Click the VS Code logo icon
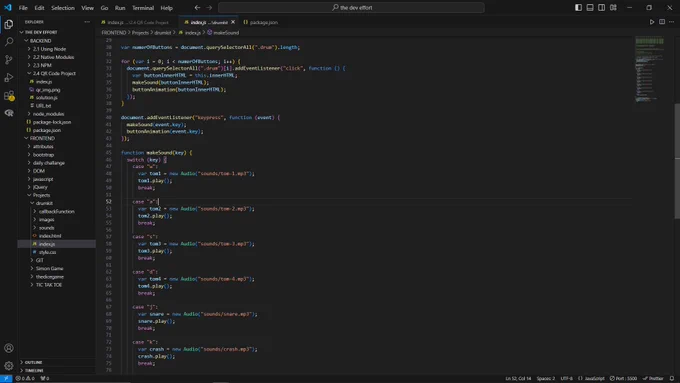 (x=8, y=7)
